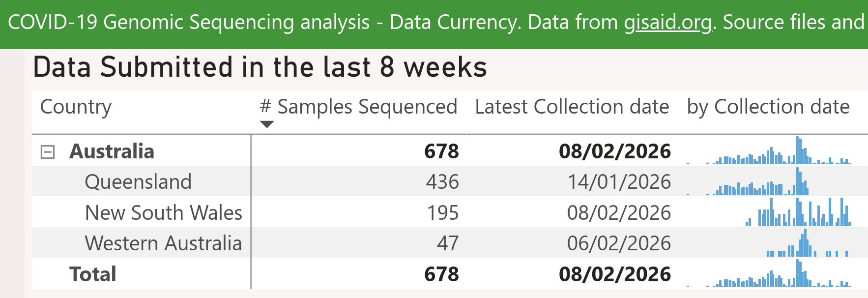Collapse the Australia row expander
The height and width of the screenshot is (298, 868).
click(47, 152)
